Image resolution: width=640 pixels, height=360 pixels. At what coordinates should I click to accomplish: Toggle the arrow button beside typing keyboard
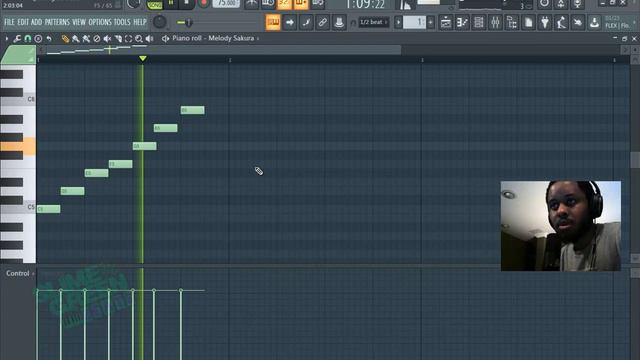[x=289, y=22]
